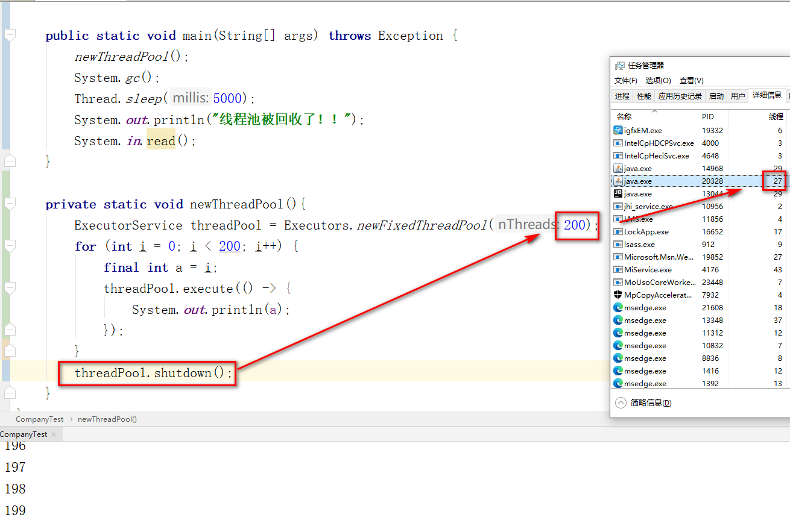The width and height of the screenshot is (790, 532).
Task: Click the System.in.read() statement
Action: click(x=135, y=141)
